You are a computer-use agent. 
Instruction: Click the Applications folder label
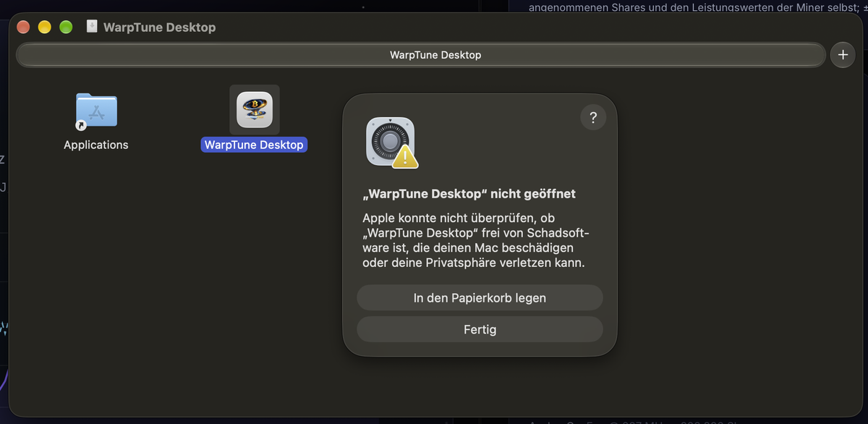pos(96,145)
